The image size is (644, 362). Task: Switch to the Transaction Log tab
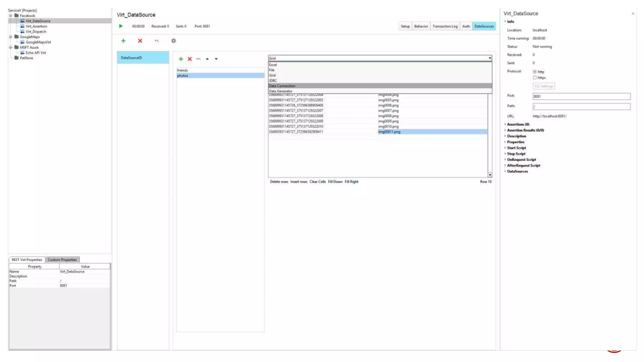(x=445, y=26)
